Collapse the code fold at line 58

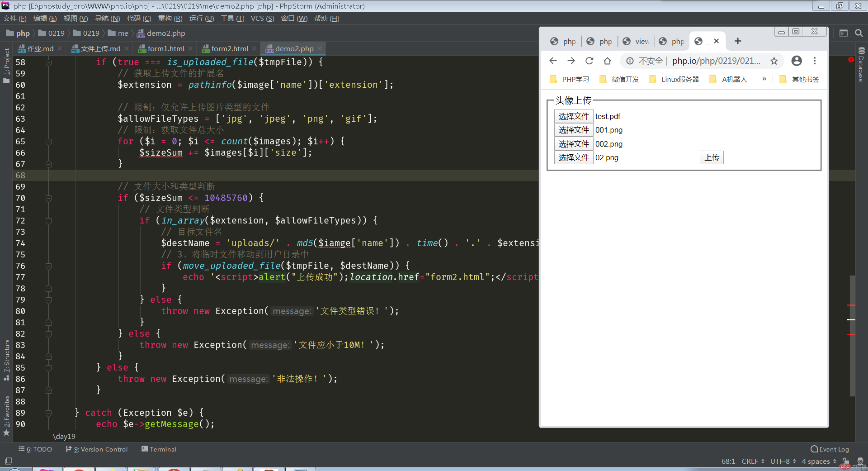coord(48,62)
